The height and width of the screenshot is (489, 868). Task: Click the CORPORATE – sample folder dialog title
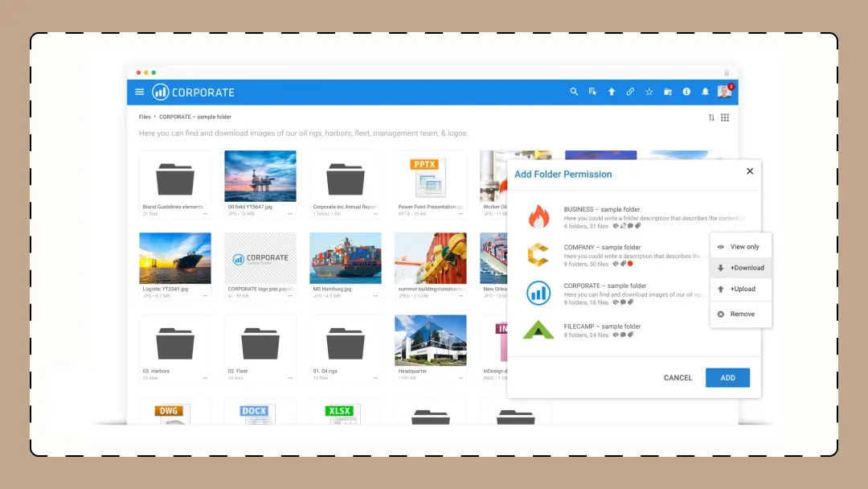tap(605, 286)
